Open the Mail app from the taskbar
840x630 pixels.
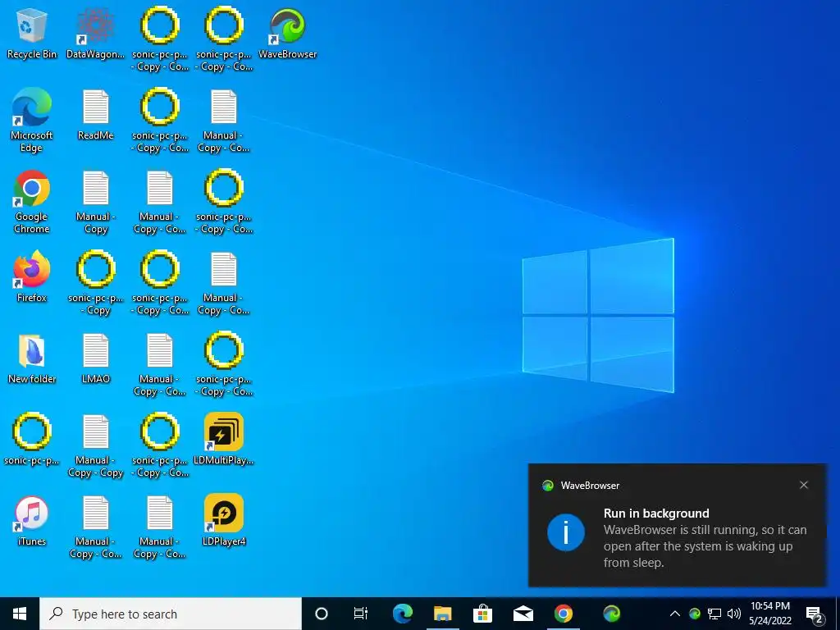click(x=523, y=614)
